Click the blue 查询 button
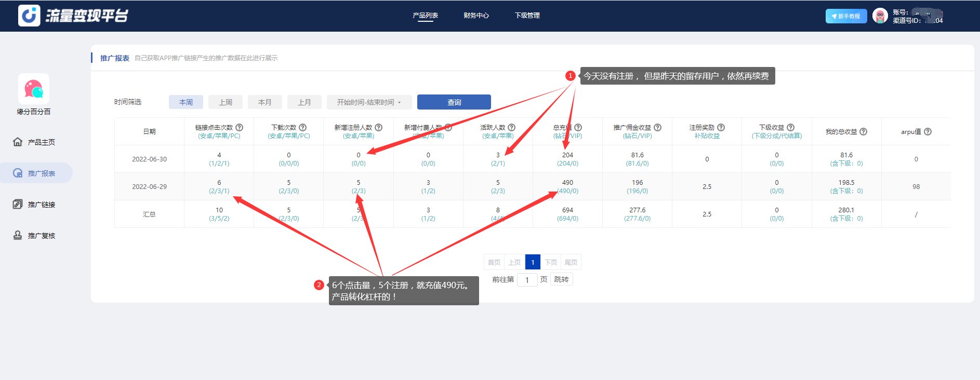 point(454,102)
